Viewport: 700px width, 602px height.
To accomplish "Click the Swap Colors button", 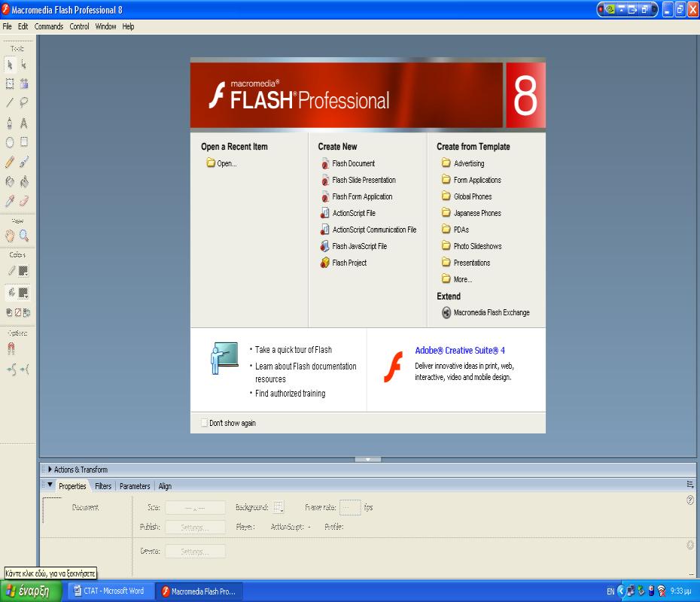I will point(27,312).
